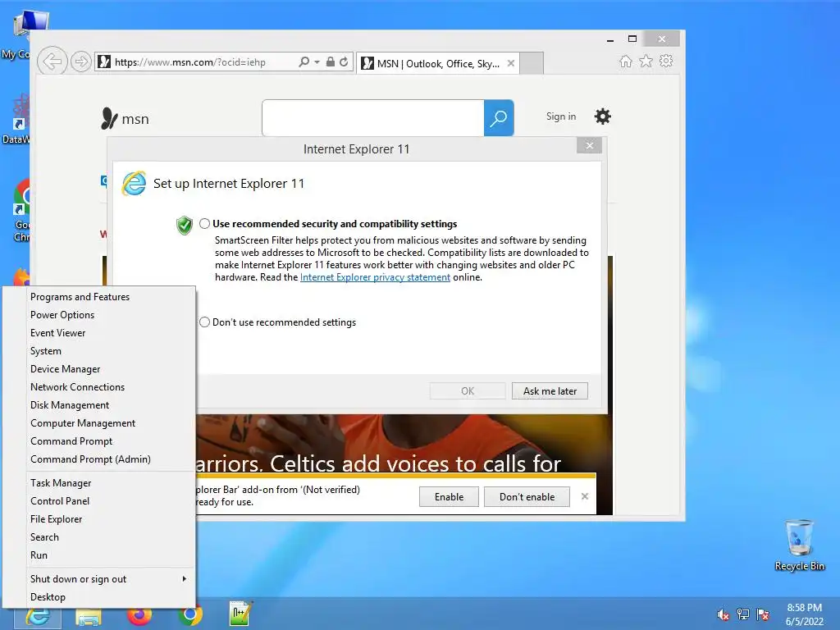The width and height of the screenshot is (840, 630).
Task: Click the IE address bar URL
Action: [x=190, y=62]
